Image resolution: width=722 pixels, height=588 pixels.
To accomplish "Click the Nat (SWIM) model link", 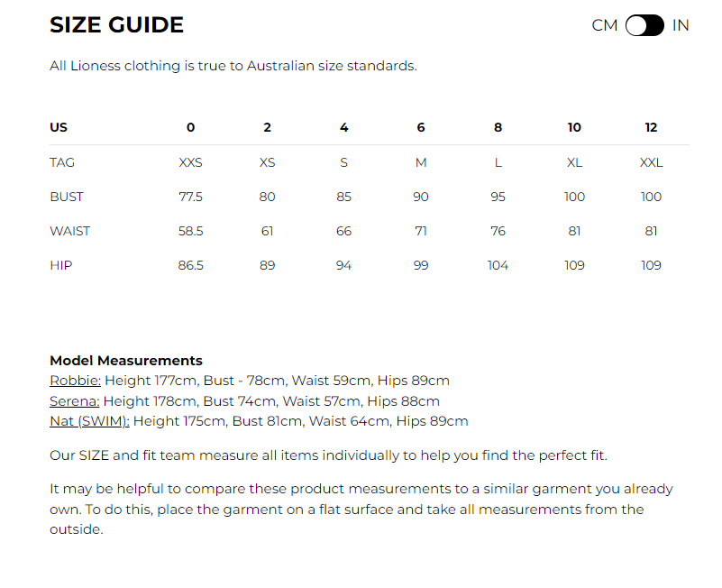I will (x=89, y=421).
